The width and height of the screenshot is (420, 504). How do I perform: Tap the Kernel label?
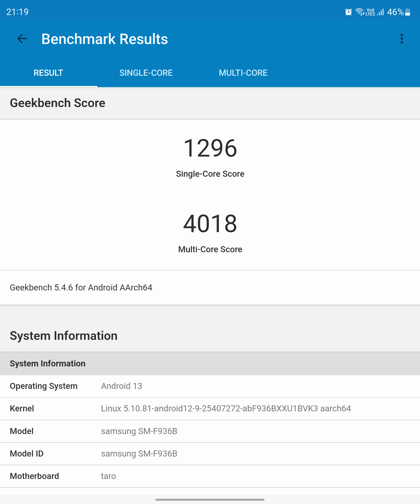tap(22, 409)
